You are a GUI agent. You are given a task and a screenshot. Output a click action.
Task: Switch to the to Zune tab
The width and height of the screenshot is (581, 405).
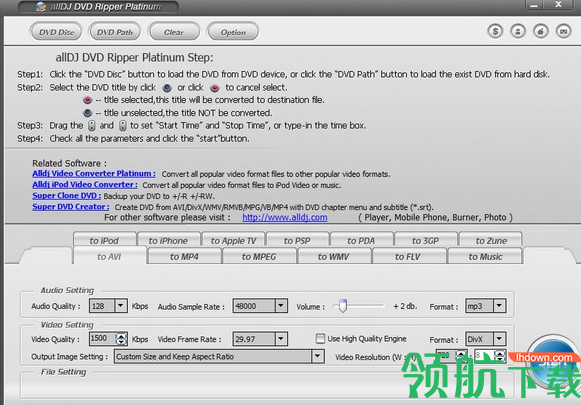click(x=491, y=240)
